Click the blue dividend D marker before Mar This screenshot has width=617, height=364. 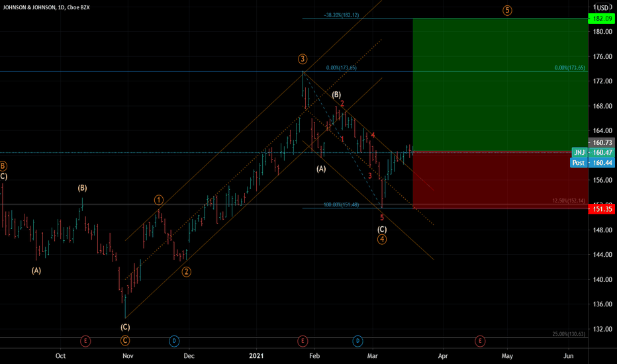357,341
